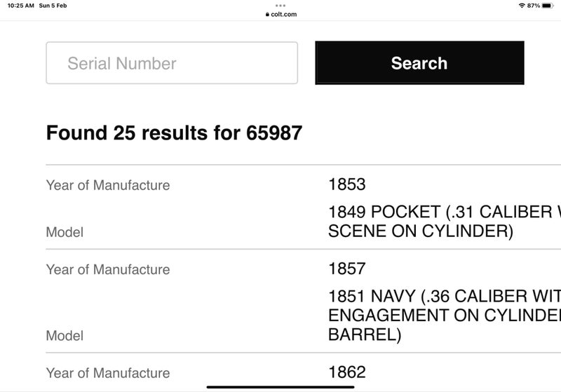This screenshot has width=561, height=392.
Task: Select the 1862 year of manufacture value
Action: click(346, 372)
